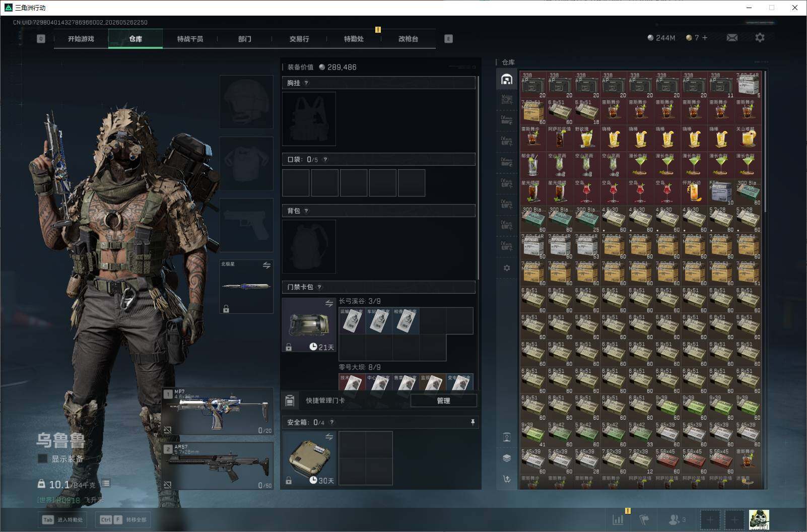Click Ctrl F 转移全部 button
Image resolution: width=807 pixels, height=532 pixels.
(123, 519)
